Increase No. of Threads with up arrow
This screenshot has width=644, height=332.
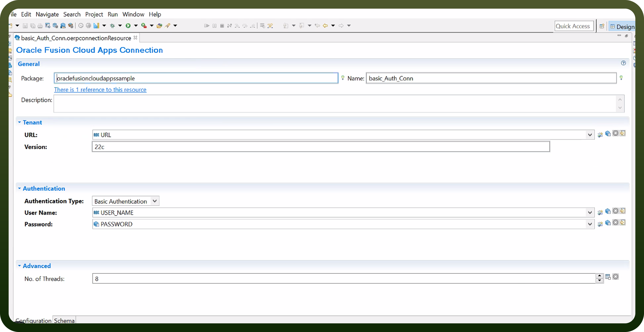point(600,276)
